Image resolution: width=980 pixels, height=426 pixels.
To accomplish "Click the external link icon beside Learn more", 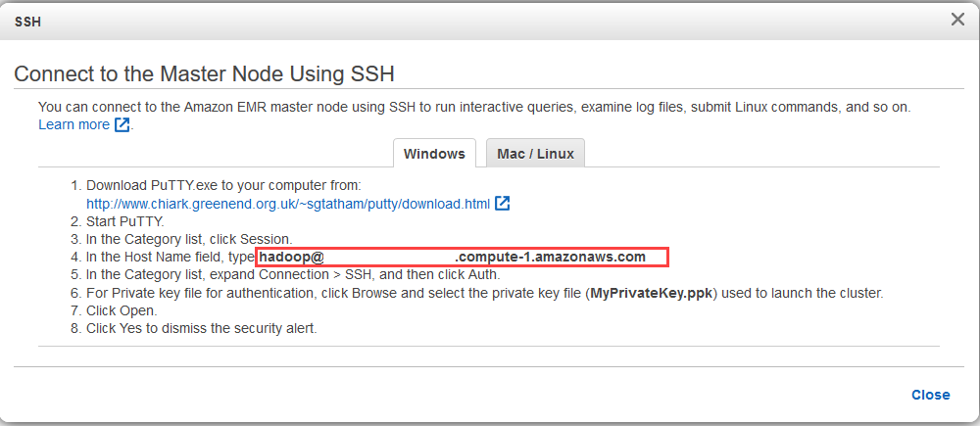I will tap(122, 124).
